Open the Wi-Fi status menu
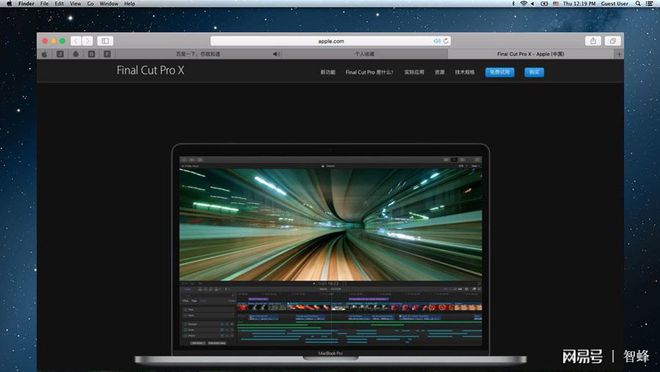 tap(523, 3)
